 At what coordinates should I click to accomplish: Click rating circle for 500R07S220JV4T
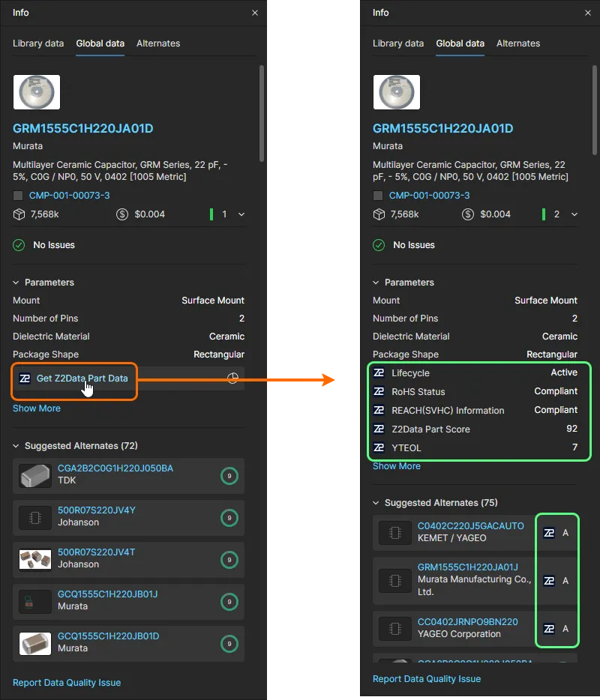(x=229, y=560)
